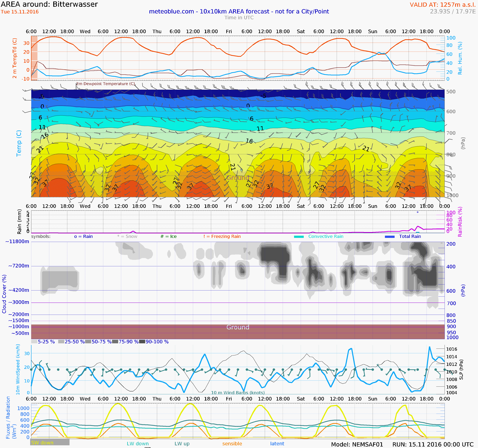478x448 pixels.
Task: Click the 'Thu' marker on top time axis
Action: (x=157, y=32)
